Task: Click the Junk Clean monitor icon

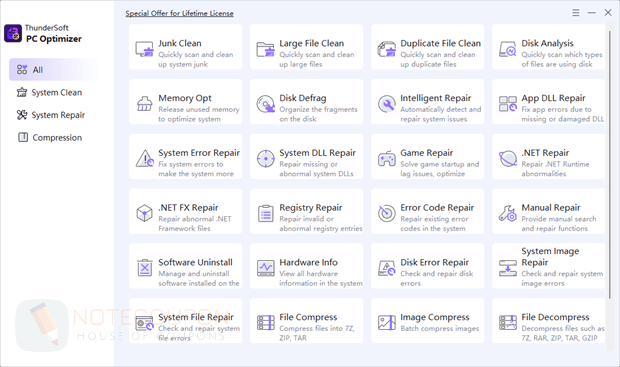Action: click(x=144, y=49)
